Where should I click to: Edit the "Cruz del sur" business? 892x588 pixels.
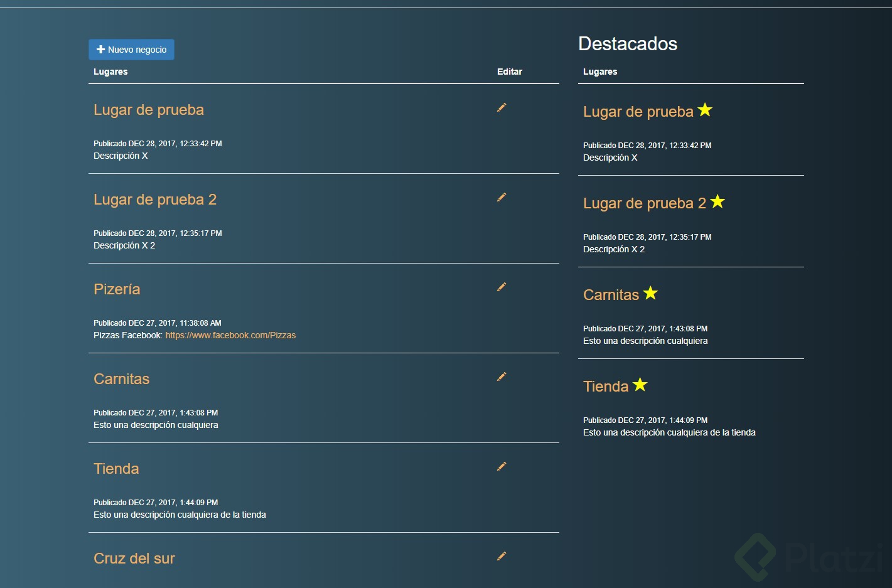coord(501,556)
